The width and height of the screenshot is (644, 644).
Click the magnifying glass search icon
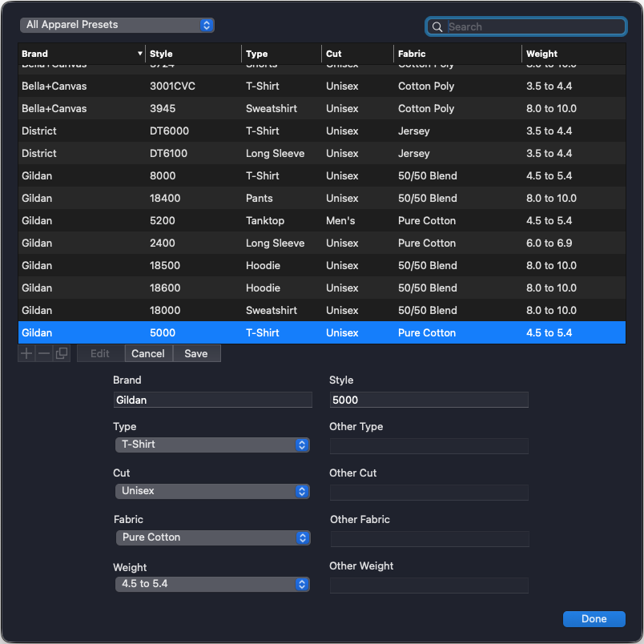(x=437, y=26)
